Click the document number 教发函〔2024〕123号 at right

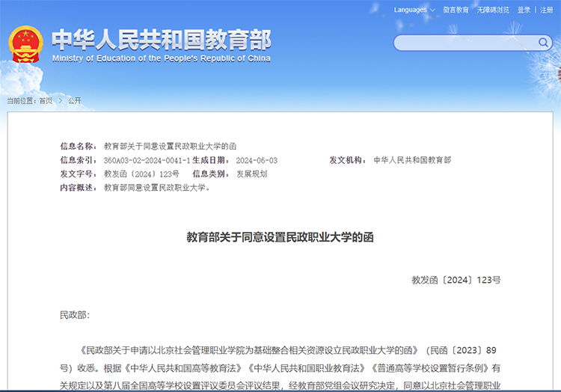456,280
